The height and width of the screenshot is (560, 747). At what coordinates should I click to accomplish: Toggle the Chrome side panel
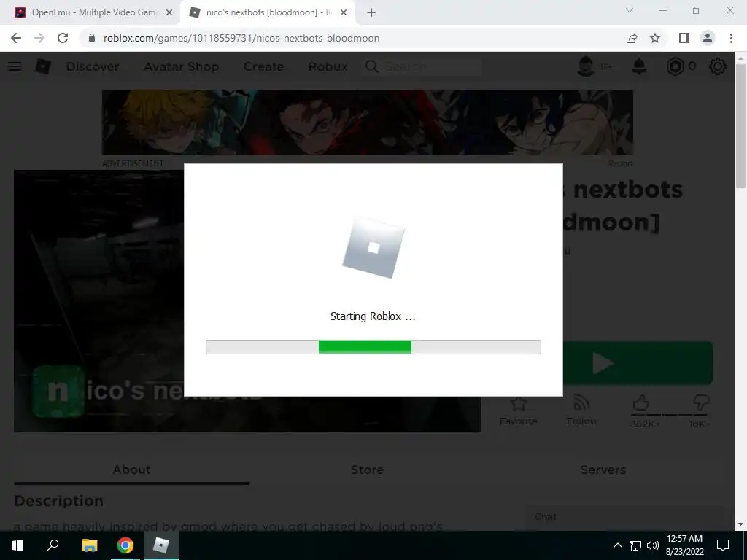[x=684, y=38]
